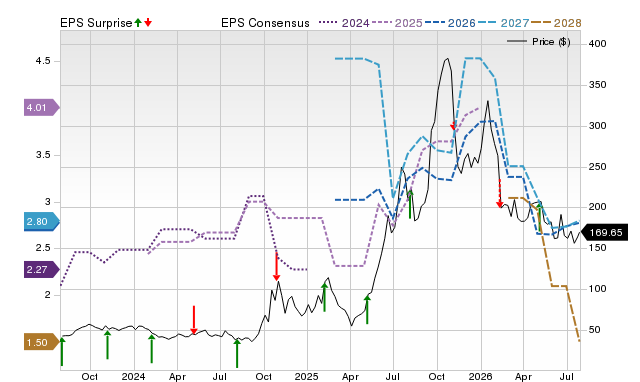This screenshot has height=382, width=640.
Task: Click the EPS Consensus legend title
Action: pos(265,23)
